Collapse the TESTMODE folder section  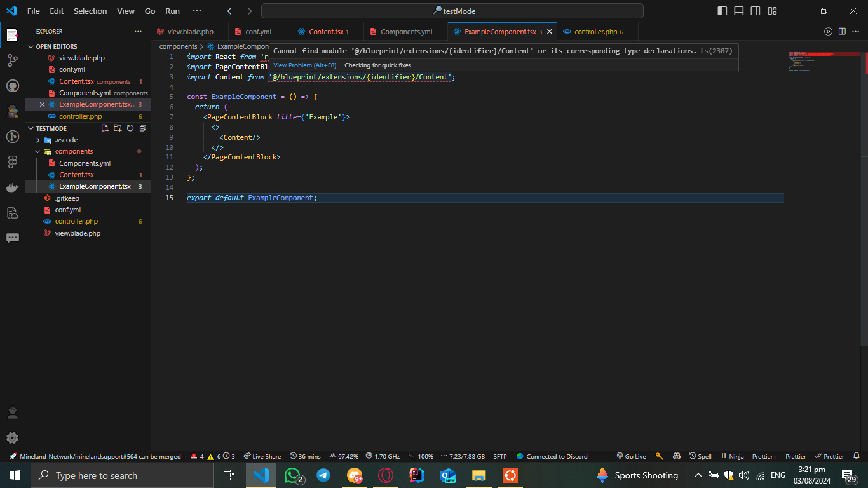tap(51, 128)
